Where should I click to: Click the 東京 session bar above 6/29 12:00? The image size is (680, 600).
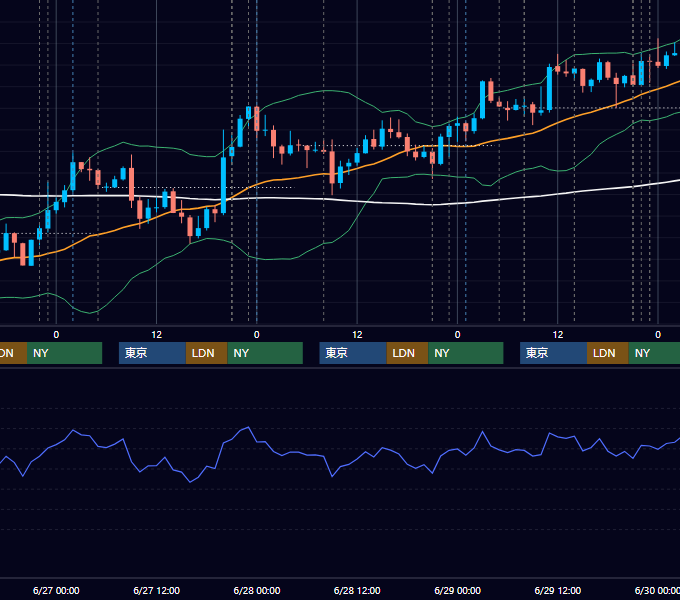pos(553,353)
